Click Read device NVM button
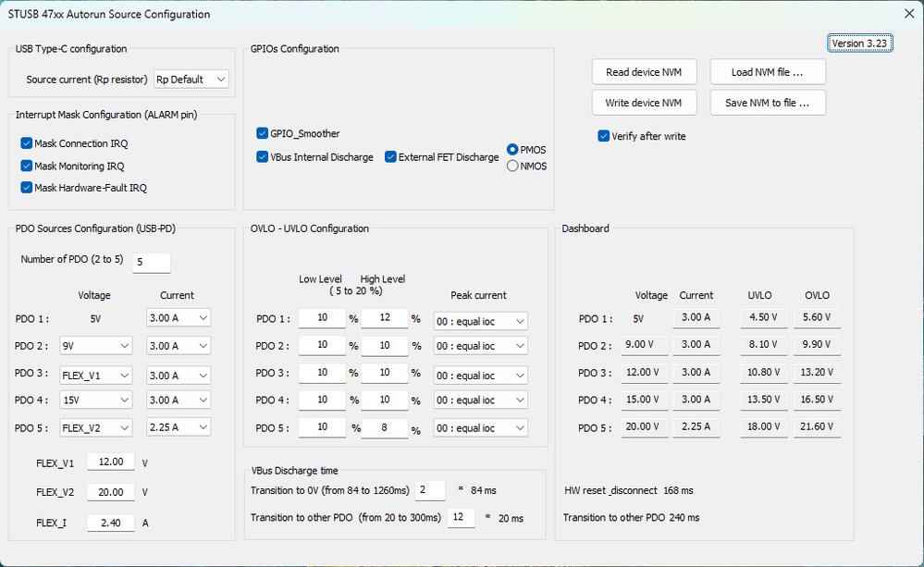Viewport: 924px width, 567px height. [643, 72]
